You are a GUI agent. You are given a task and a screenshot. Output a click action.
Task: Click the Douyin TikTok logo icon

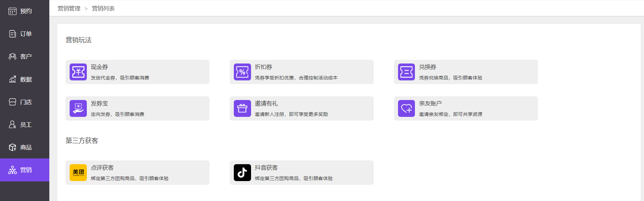pyautogui.click(x=242, y=173)
